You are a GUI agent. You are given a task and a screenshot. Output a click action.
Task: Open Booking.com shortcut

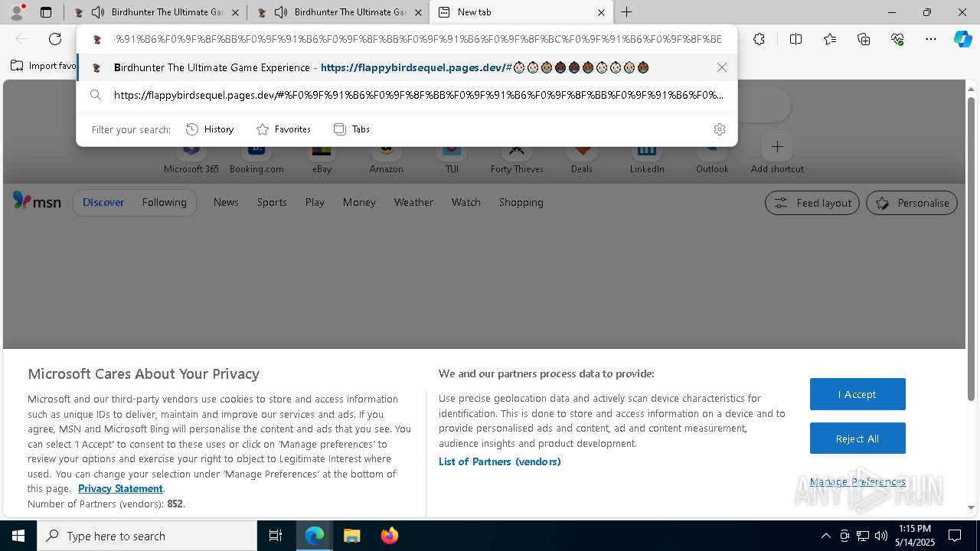click(256, 157)
